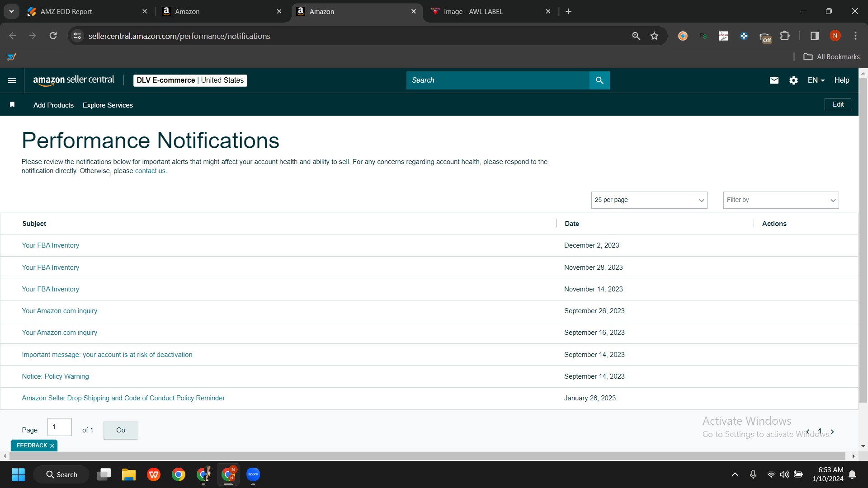Click the Edit button on the favorites bar
The image size is (868, 488).
pyautogui.click(x=838, y=104)
